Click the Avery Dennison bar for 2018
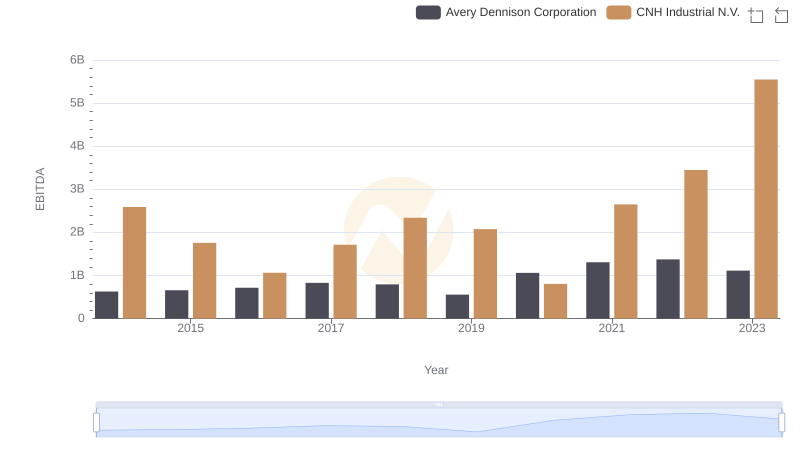 tap(387, 301)
